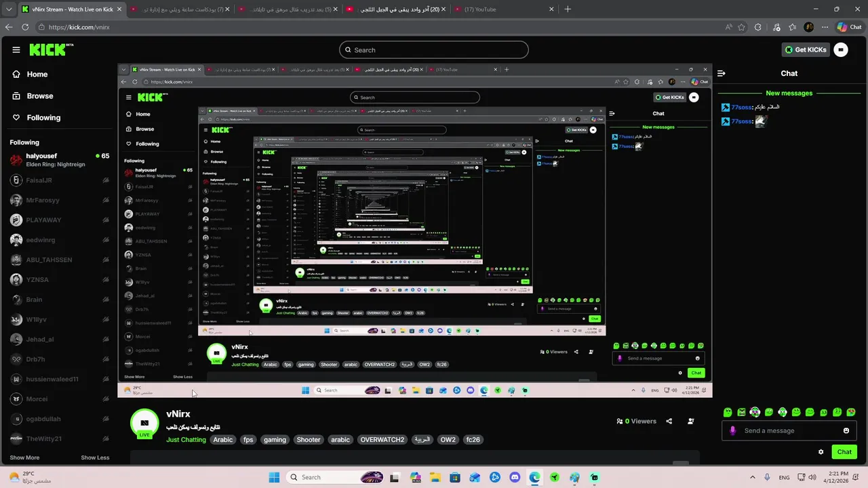
Task: Click PLAYAWAY channel avatar
Action: [16, 220]
